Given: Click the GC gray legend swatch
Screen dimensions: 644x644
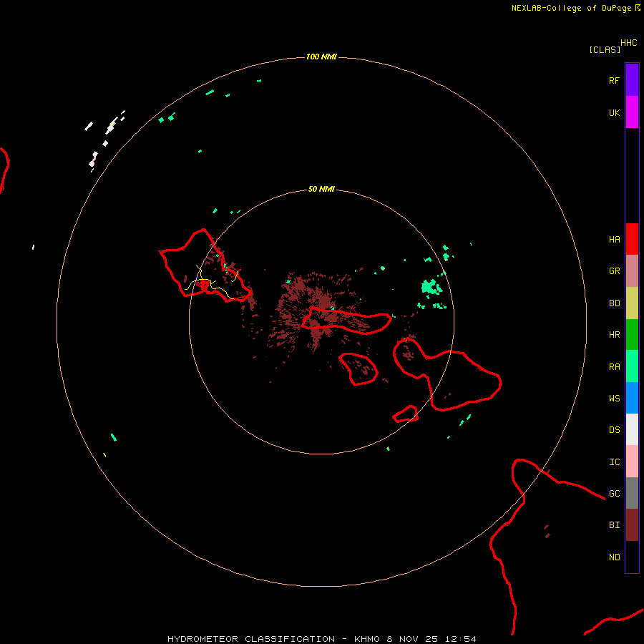Looking at the screenshot, I should click(632, 493).
